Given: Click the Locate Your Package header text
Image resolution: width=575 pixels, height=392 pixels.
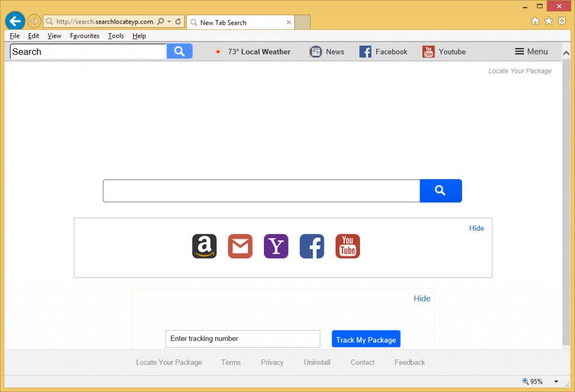Looking at the screenshot, I should point(519,71).
